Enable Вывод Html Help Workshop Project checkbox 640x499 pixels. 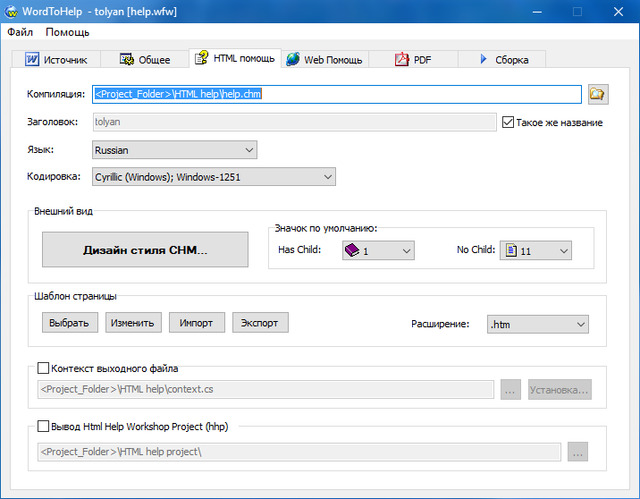pyautogui.click(x=43, y=426)
